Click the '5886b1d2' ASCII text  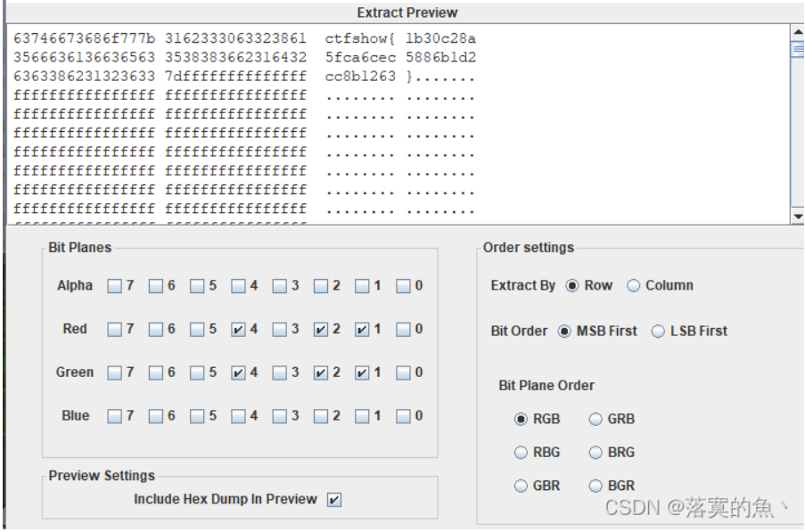coord(440,57)
